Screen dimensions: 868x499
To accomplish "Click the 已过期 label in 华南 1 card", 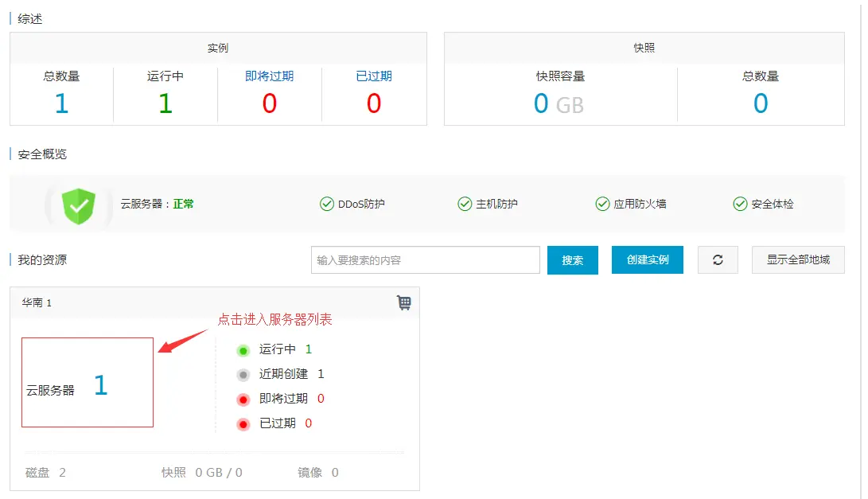I will pyautogui.click(x=278, y=423).
